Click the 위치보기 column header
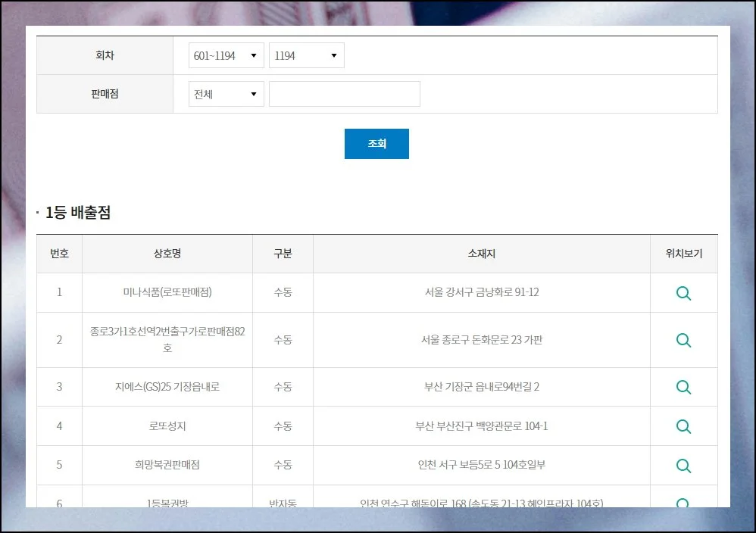Screen dimensions: 756x533 tap(683, 254)
